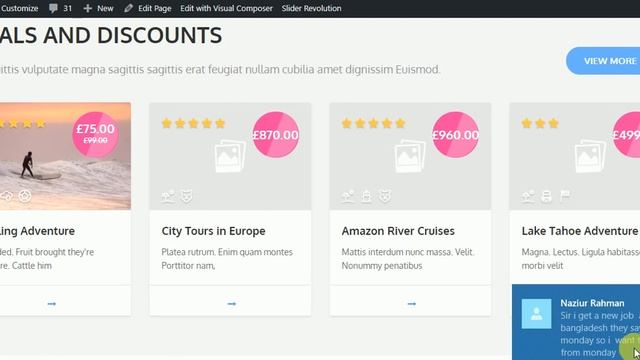Click Naziur Rahman's avatar in chat popup
This screenshot has height=360, width=640.
pos(536,313)
